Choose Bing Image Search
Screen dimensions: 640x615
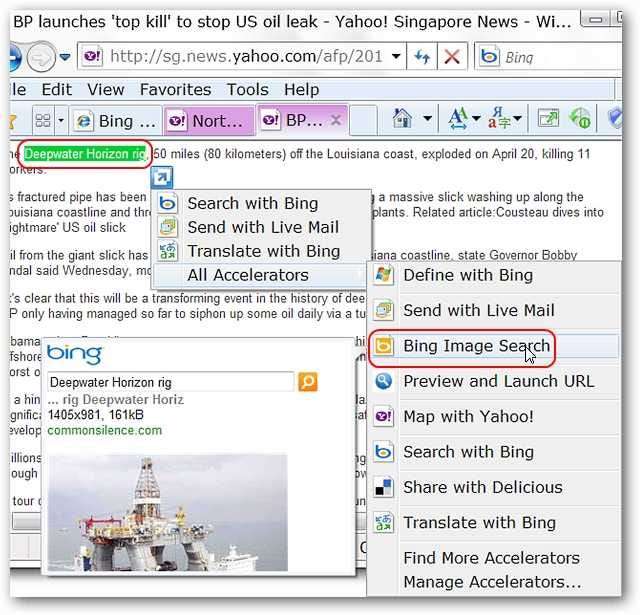tap(493, 346)
